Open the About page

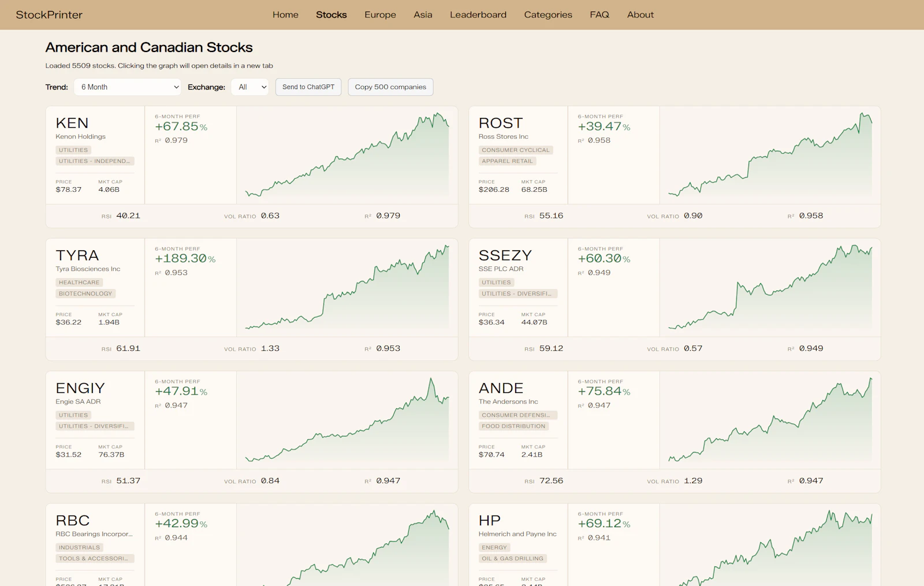tap(640, 15)
